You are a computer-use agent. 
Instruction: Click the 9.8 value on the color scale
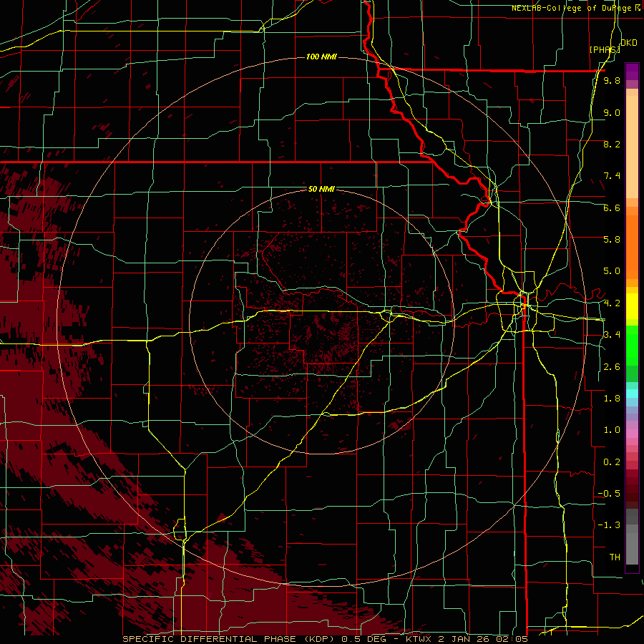click(x=612, y=81)
